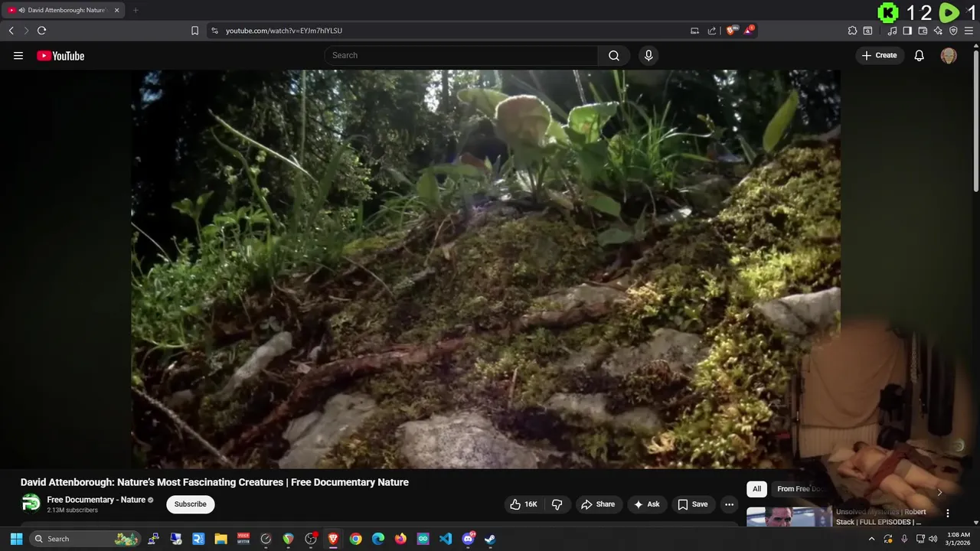
Task: Open Steam from the taskbar
Action: click(490, 539)
